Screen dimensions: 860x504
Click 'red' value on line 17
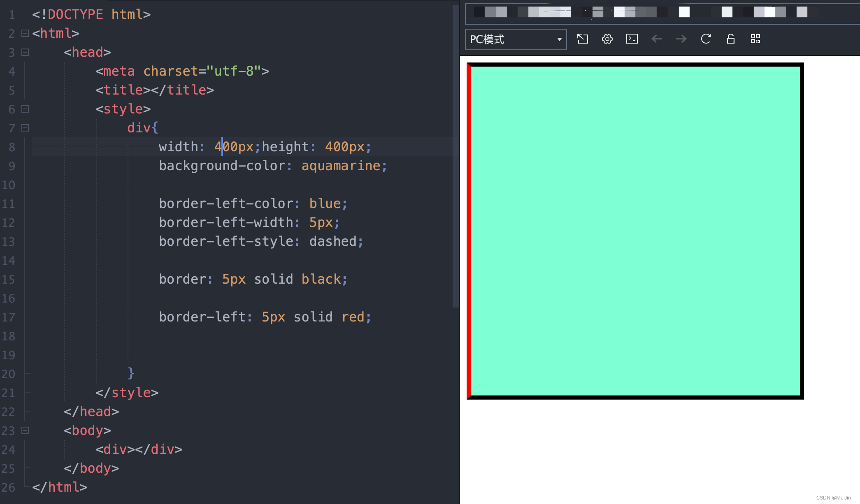coord(353,317)
